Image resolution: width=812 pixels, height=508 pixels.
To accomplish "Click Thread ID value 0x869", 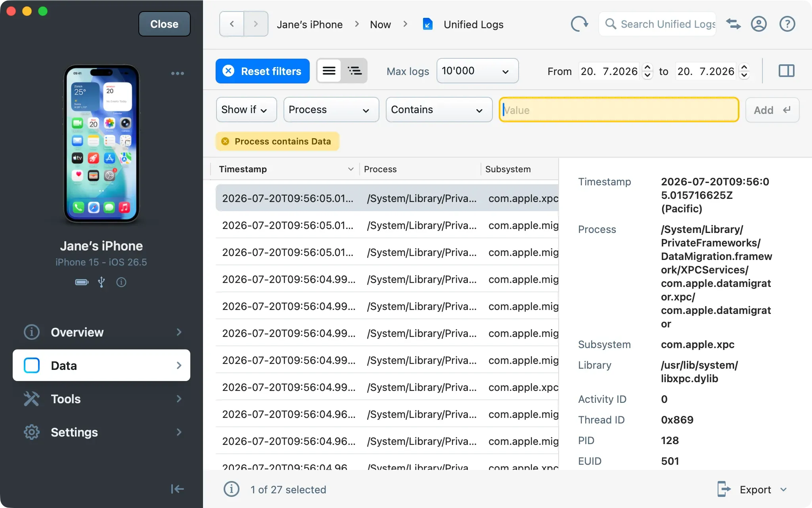I will pyautogui.click(x=677, y=420).
